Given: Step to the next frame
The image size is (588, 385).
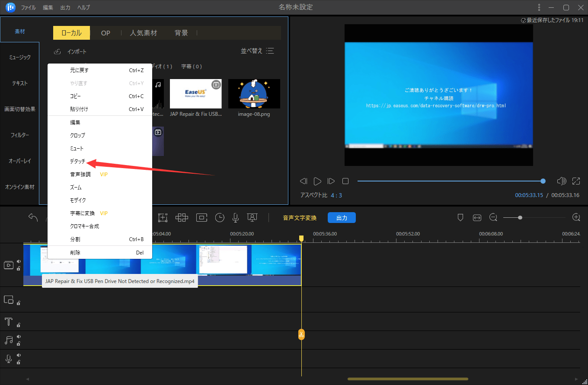Looking at the screenshot, I should pyautogui.click(x=331, y=181).
